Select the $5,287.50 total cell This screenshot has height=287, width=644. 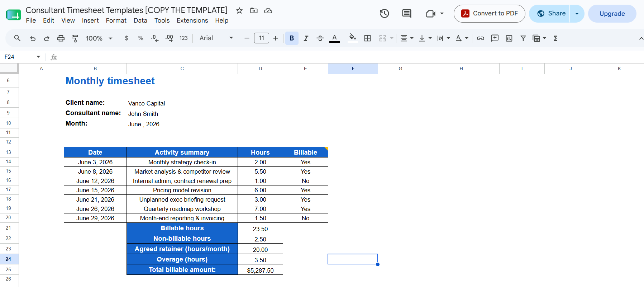pyautogui.click(x=260, y=270)
